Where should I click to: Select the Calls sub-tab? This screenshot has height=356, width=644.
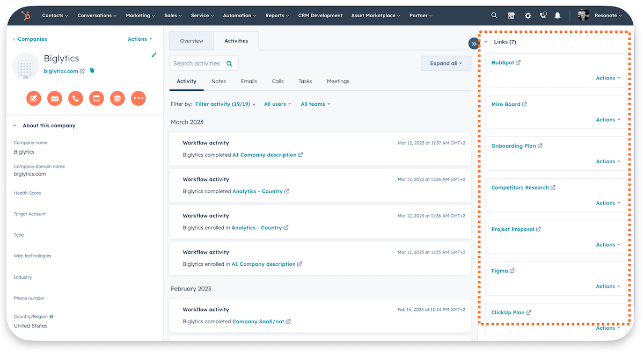277,81
